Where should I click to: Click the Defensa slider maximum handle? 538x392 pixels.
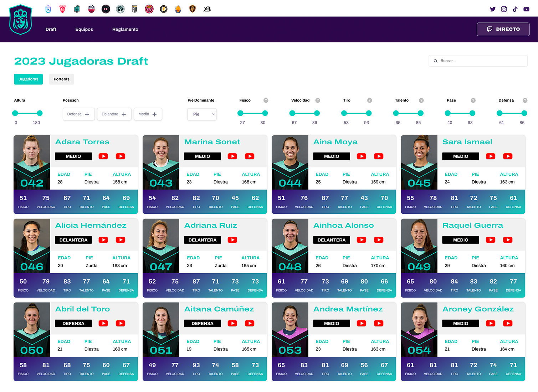point(524,113)
